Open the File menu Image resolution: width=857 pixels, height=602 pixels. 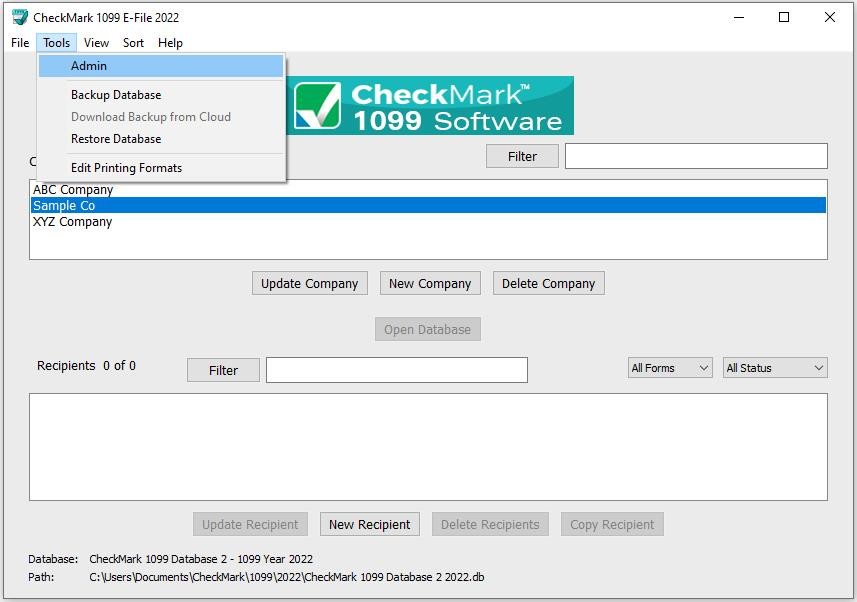pos(18,43)
